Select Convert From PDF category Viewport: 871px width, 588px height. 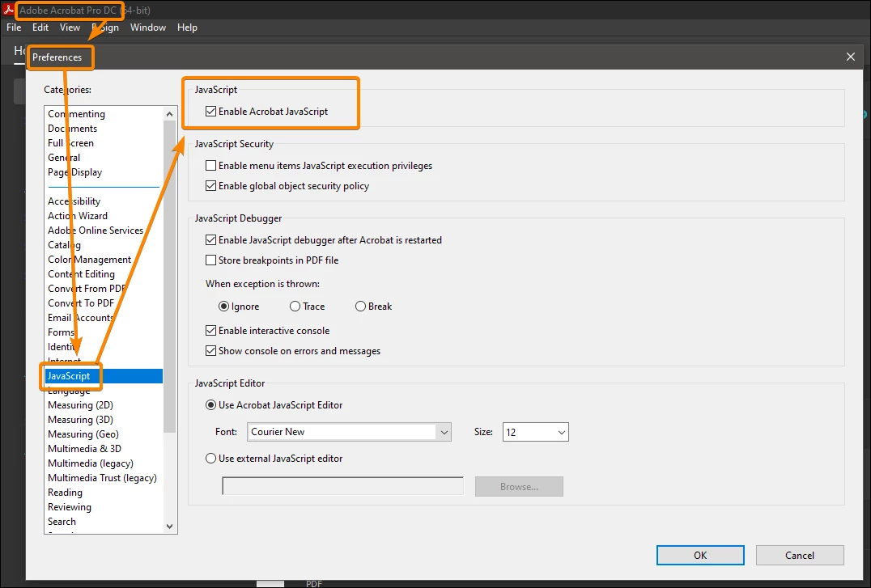click(87, 288)
